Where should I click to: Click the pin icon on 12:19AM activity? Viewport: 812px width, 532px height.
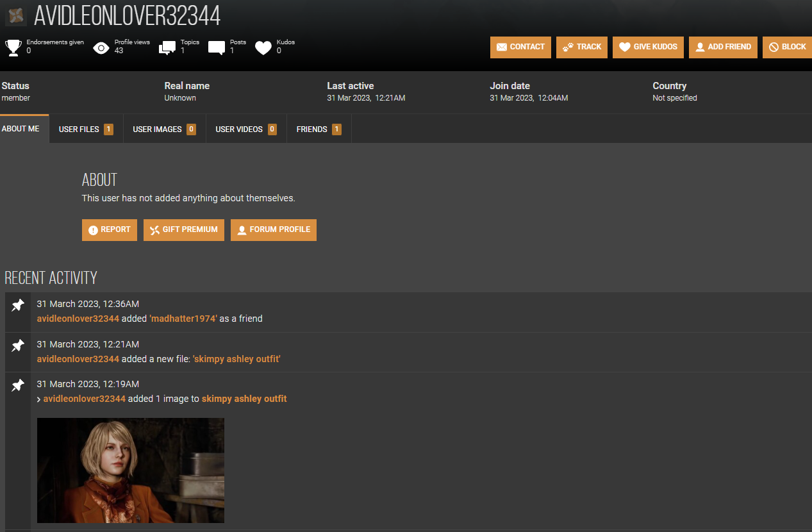[x=18, y=385]
